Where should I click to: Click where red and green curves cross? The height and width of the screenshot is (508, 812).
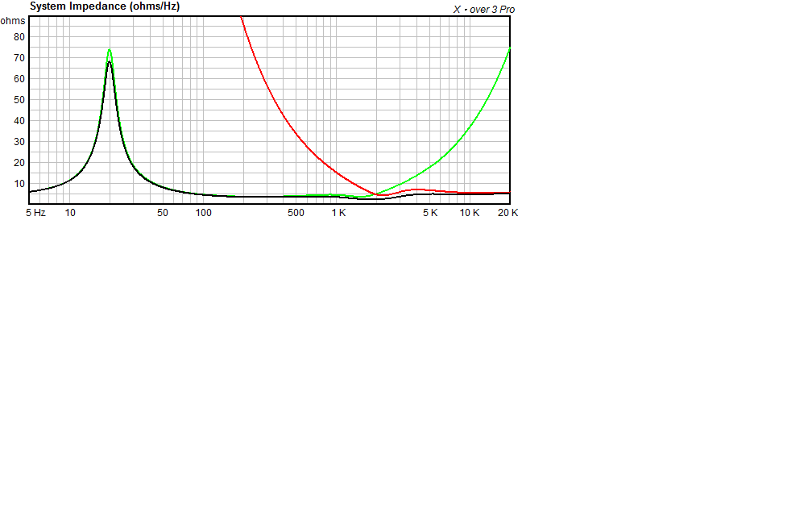(x=377, y=194)
